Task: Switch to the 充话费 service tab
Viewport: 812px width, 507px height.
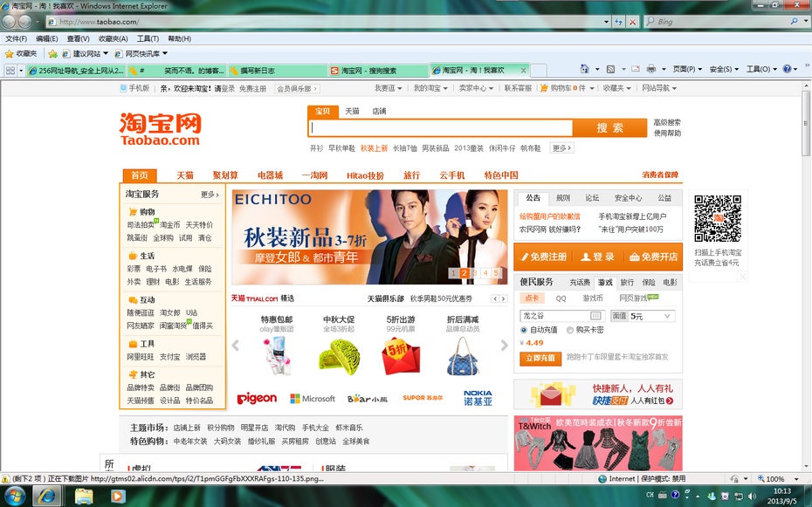Action: [x=580, y=283]
